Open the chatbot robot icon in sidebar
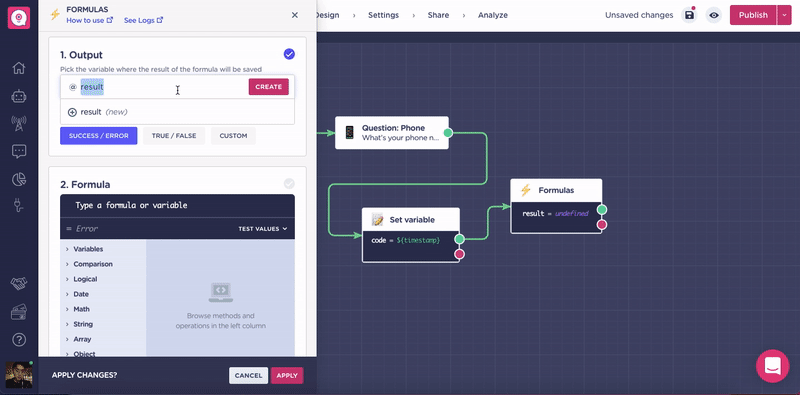The image size is (800, 395). point(19,96)
